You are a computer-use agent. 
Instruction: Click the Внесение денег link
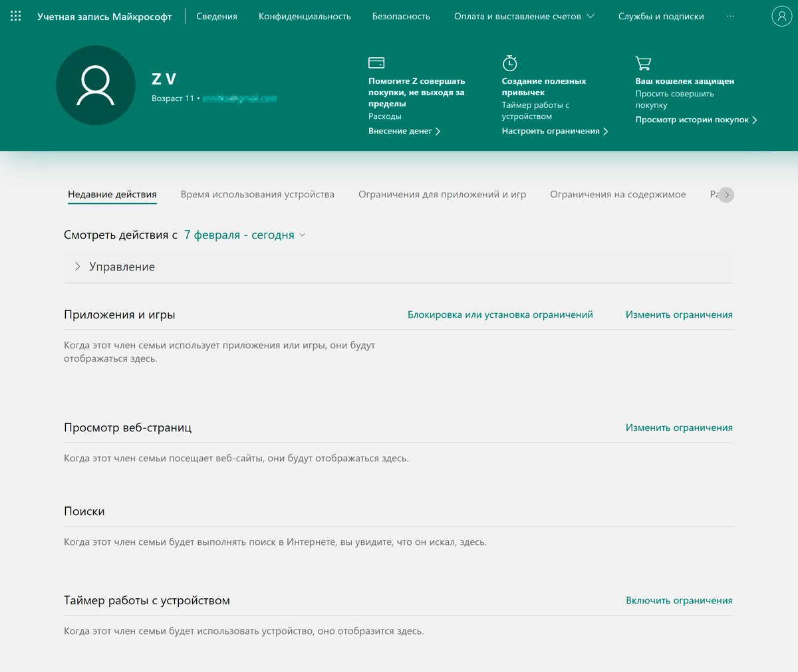click(x=404, y=131)
